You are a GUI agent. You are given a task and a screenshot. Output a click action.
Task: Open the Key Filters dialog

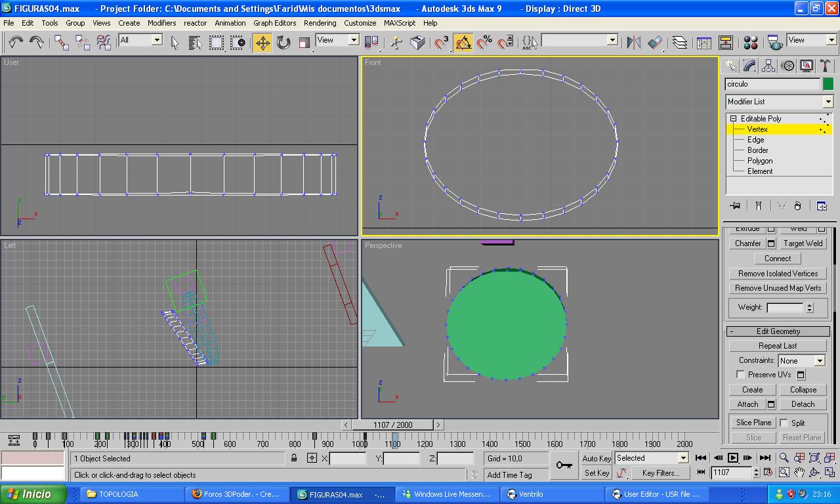[x=661, y=473]
